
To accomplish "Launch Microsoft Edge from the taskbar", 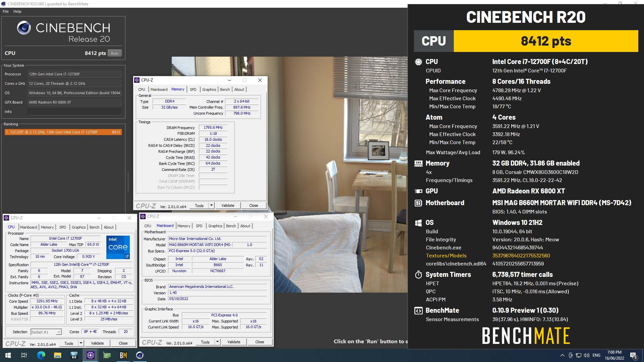I will pos(41,355).
